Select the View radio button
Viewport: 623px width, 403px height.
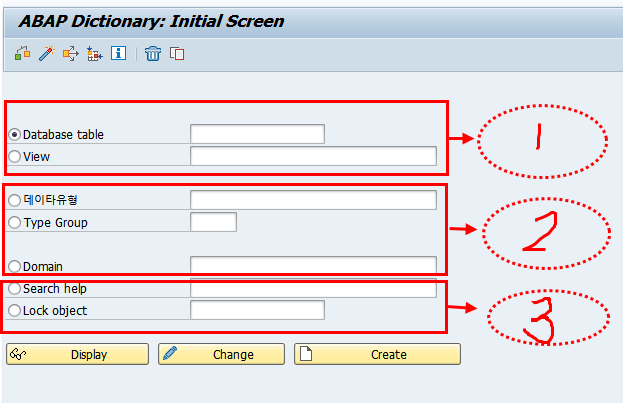tap(14, 157)
